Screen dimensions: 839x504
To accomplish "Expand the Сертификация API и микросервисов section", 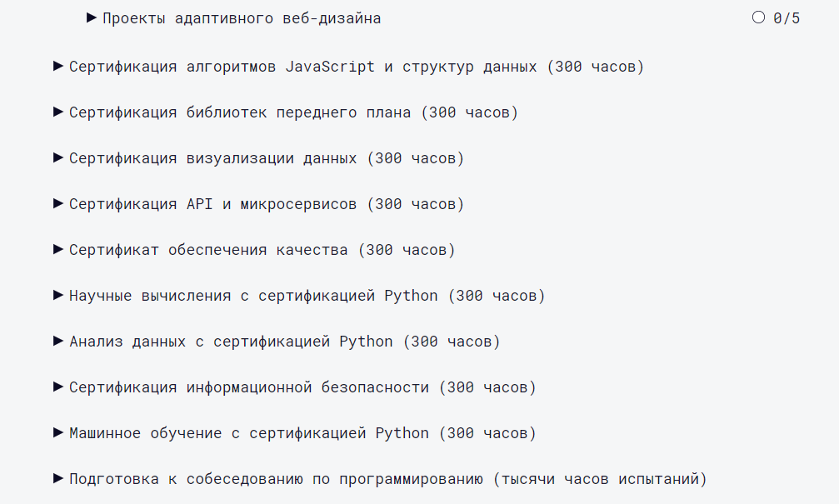I will point(58,203).
